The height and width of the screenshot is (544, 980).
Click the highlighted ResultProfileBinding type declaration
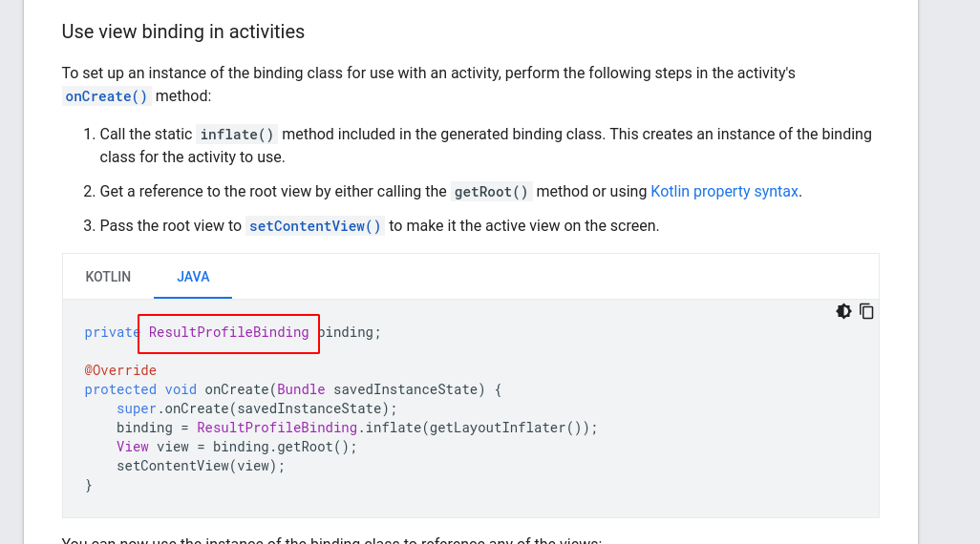tap(229, 333)
